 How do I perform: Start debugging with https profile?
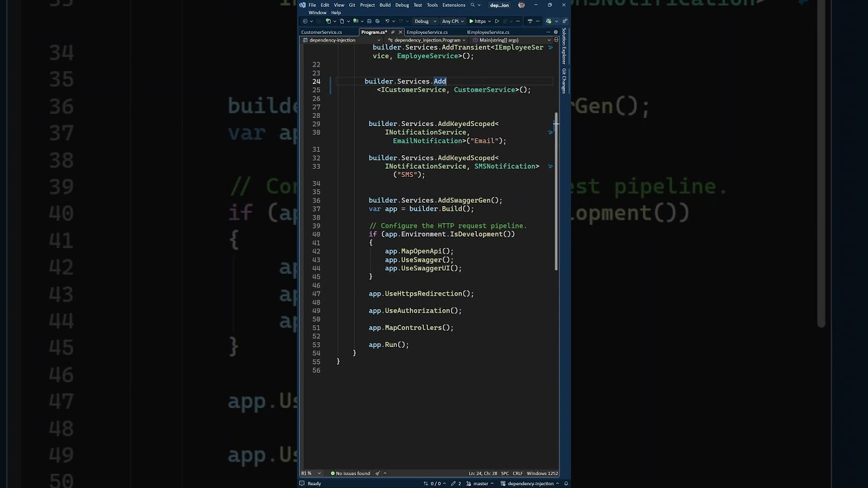point(477,21)
